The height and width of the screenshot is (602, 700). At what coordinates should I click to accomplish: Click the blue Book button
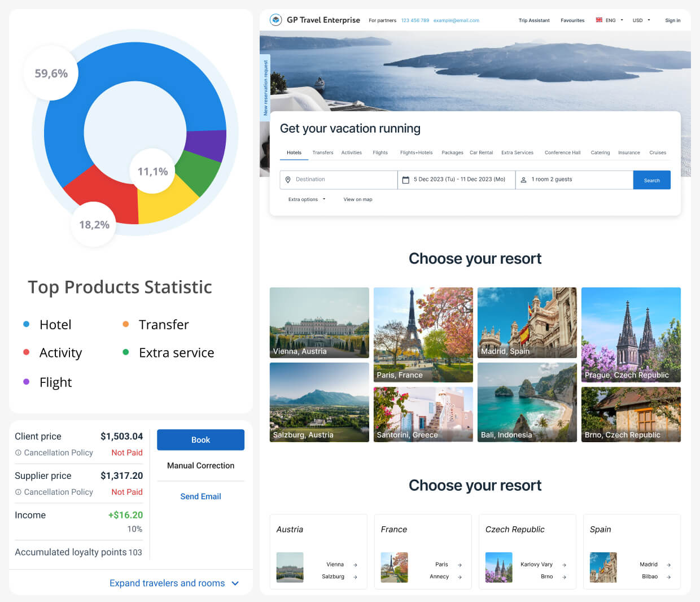[x=200, y=440]
